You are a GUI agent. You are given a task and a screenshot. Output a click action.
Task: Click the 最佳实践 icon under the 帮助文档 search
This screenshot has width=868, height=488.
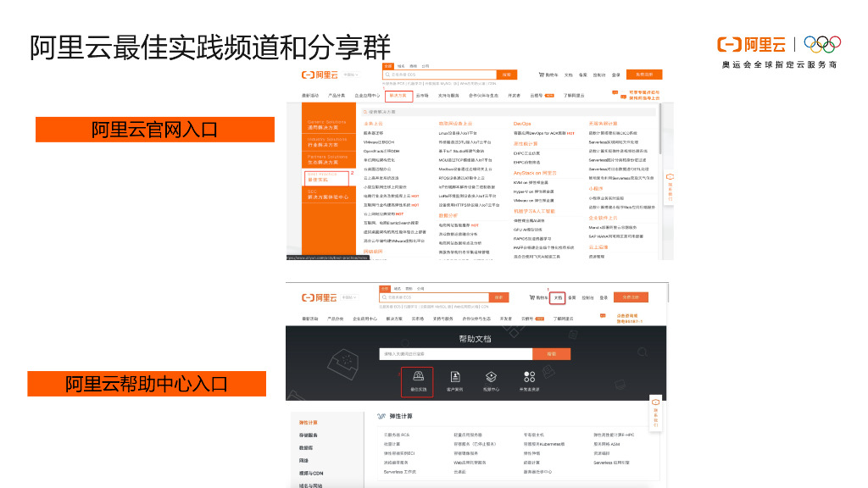tap(418, 376)
